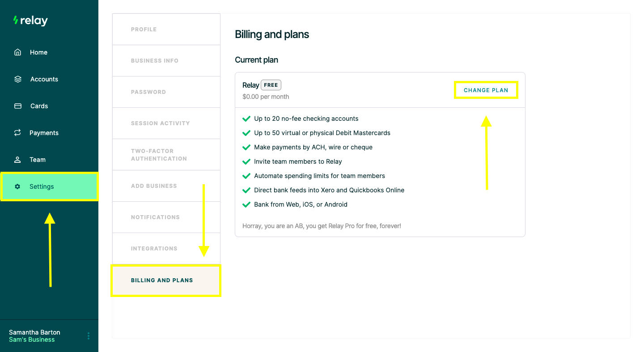Viewport: 644px width, 352px height.
Task: Click 'Up to 20 no-fee checking accounts' text
Action: [306, 119]
